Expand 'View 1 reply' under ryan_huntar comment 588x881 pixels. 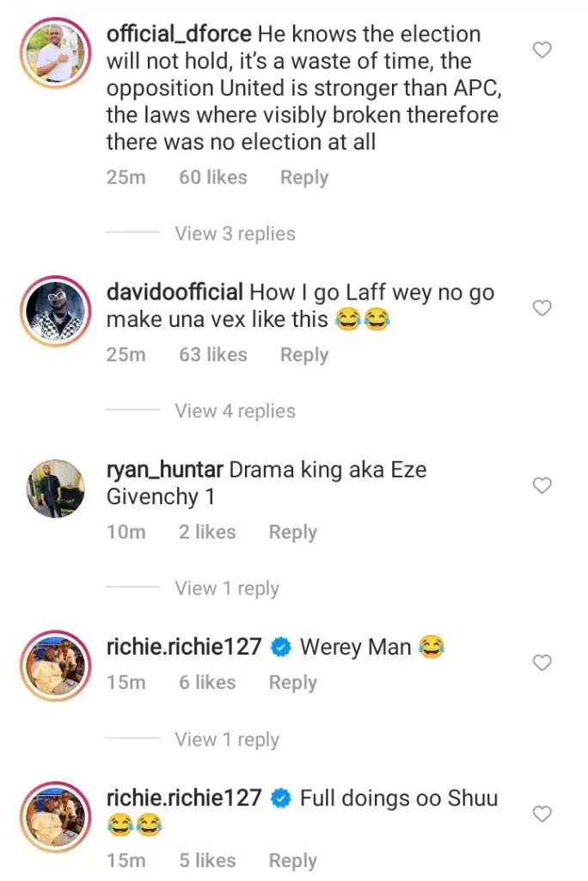227,588
